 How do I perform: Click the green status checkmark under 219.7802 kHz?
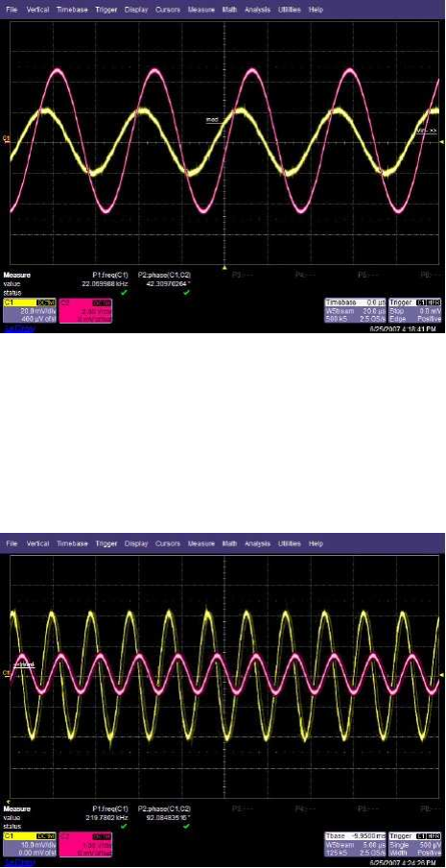coord(125,826)
